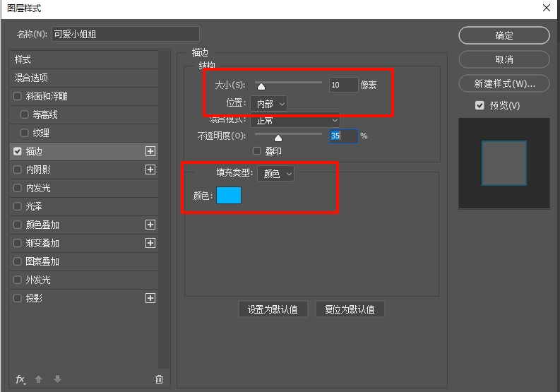Open the blue stroke color swatch
The width and height of the screenshot is (560, 392).
click(229, 196)
